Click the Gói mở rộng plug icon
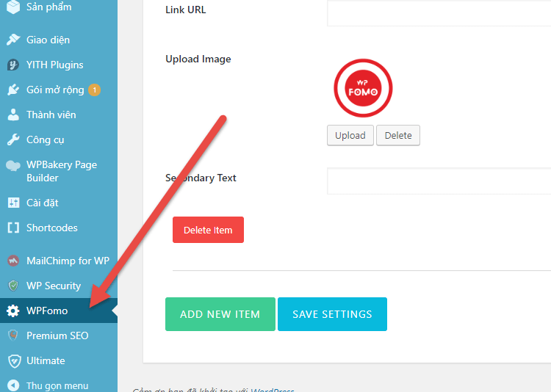 tap(13, 90)
